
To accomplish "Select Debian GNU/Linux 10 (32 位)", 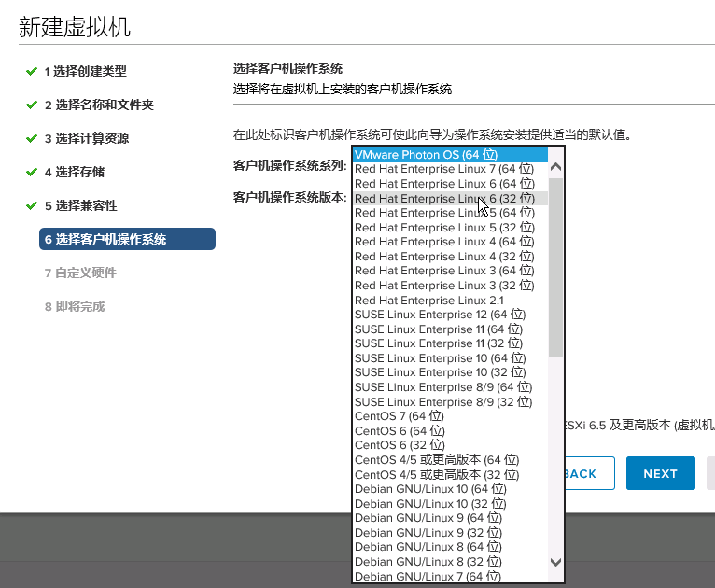I will [x=451, y=504].
